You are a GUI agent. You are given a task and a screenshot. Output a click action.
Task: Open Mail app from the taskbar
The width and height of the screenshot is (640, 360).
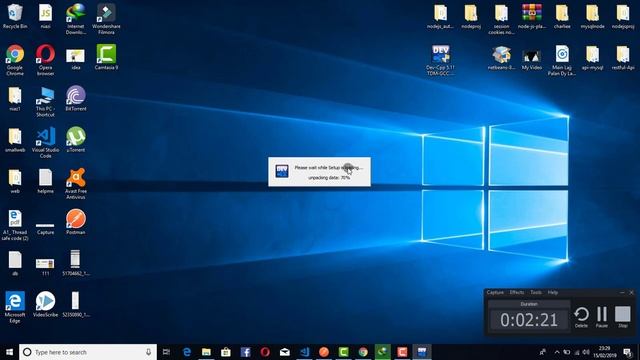coord(284,352)
